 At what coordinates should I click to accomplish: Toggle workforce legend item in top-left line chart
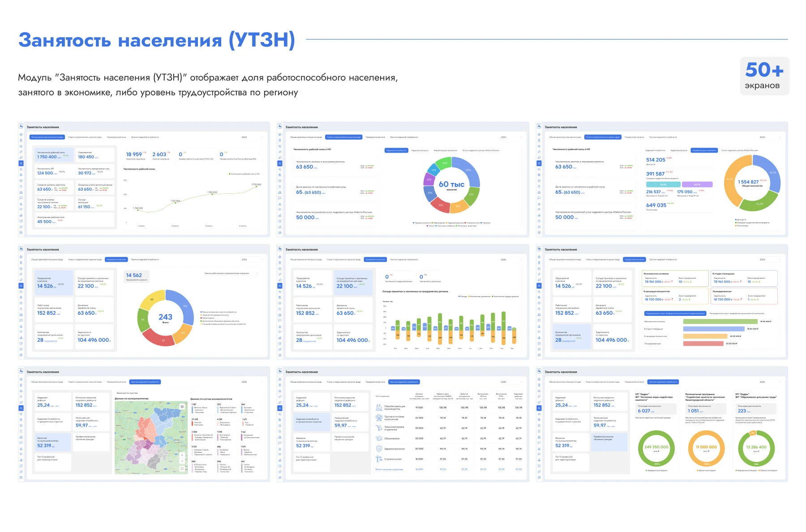coord(244,174)
